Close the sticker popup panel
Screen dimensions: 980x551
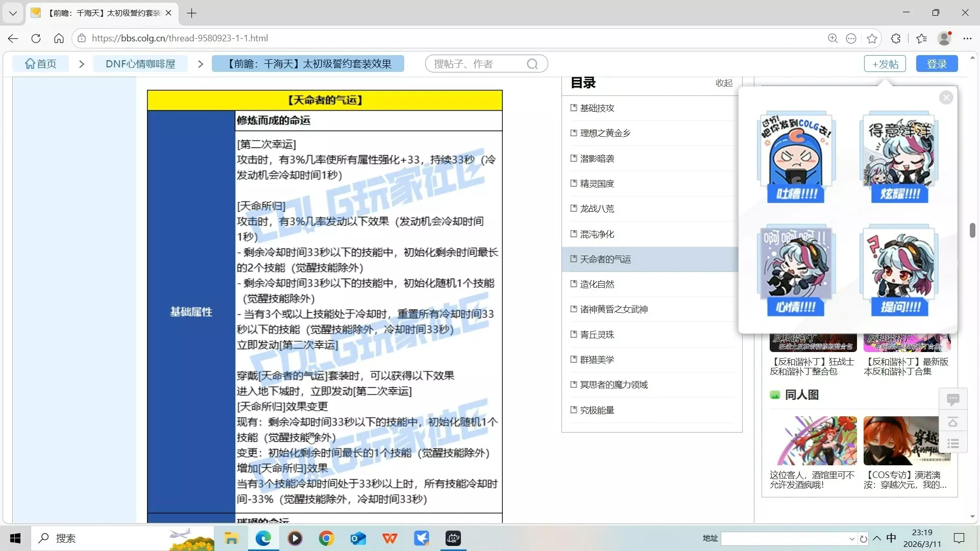pyautogui.click(x=946, y=97)
